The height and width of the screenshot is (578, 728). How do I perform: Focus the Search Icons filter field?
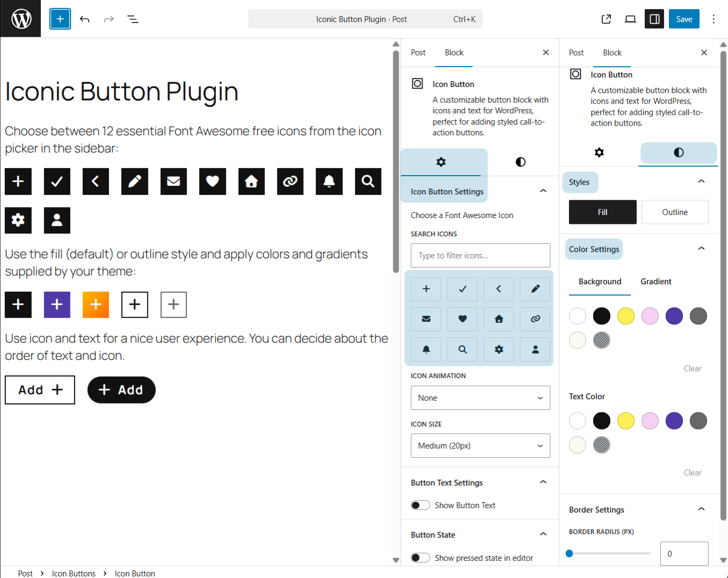coord(481,256)
